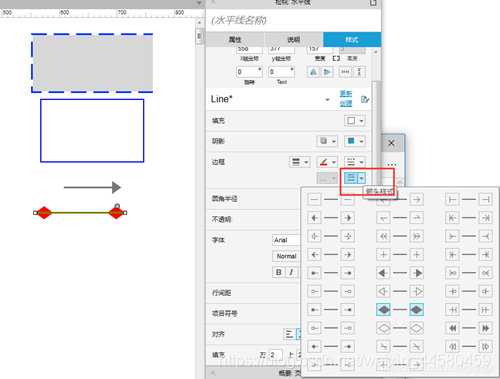Choose hollow diamond for left end
500x379 pixels.
383,328
